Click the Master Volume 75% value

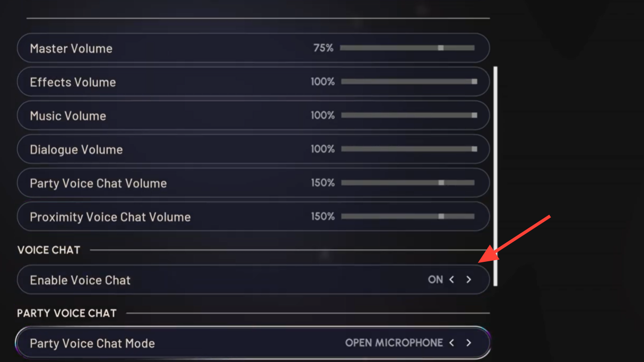[x=323, y=48]
